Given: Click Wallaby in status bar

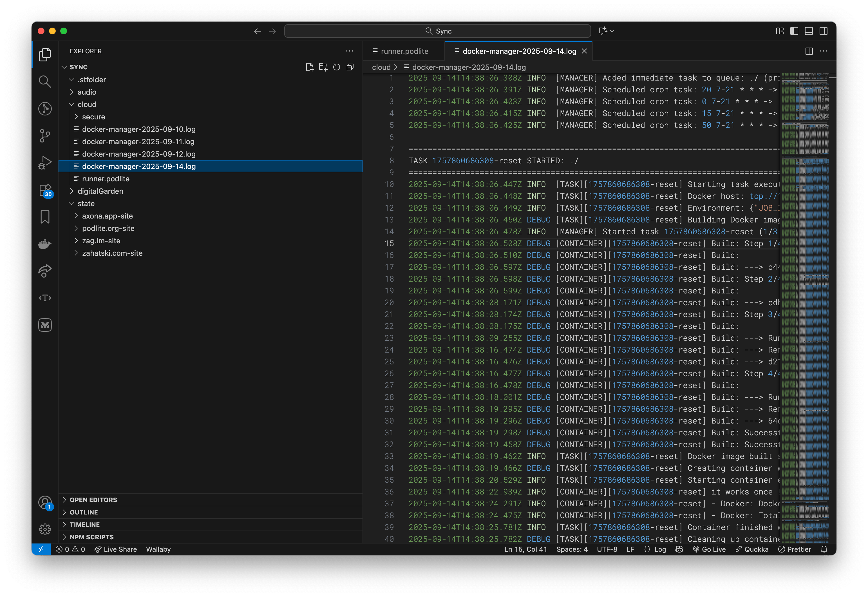Looking at the screenshot, I should point(158,549).
